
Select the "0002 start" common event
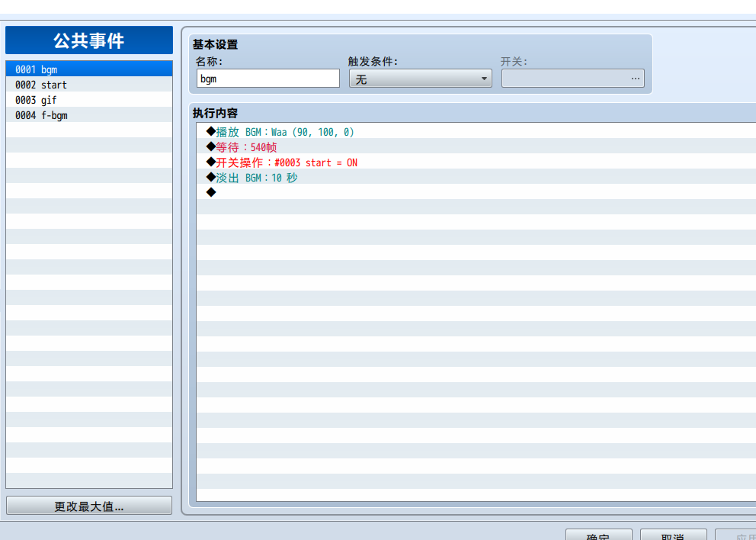(89, 85)
